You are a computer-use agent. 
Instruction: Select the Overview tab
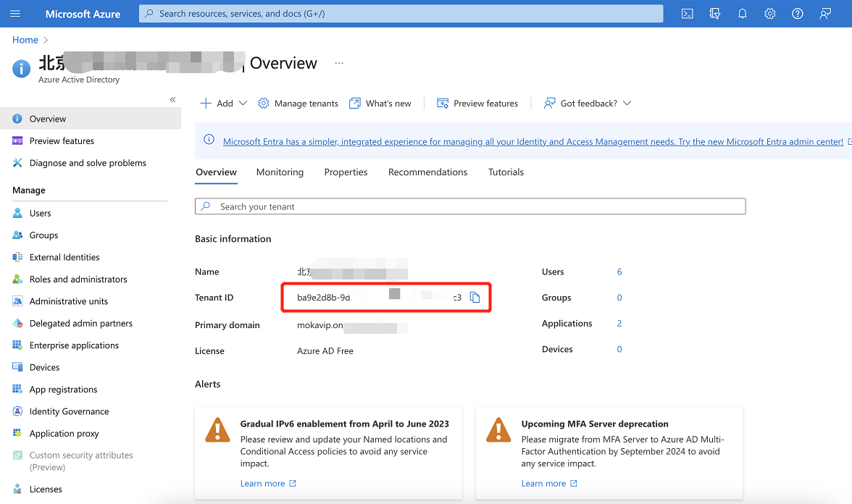[216, 172]
